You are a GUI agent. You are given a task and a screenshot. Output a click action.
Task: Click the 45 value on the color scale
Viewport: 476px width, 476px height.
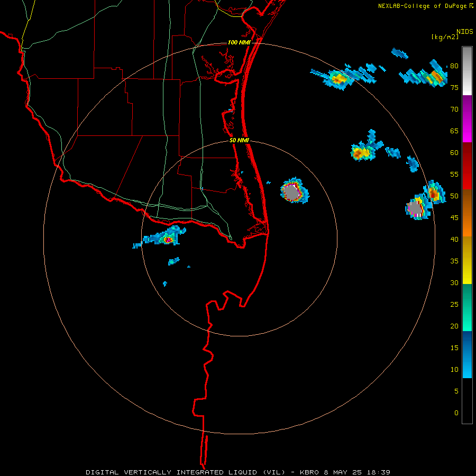[x=454, y=218]
